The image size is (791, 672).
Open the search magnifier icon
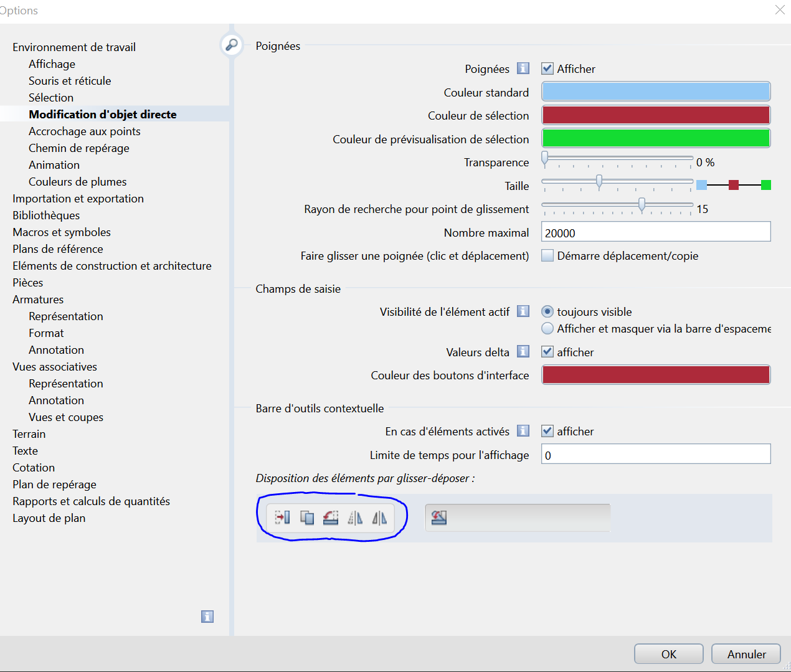[231, 45]
